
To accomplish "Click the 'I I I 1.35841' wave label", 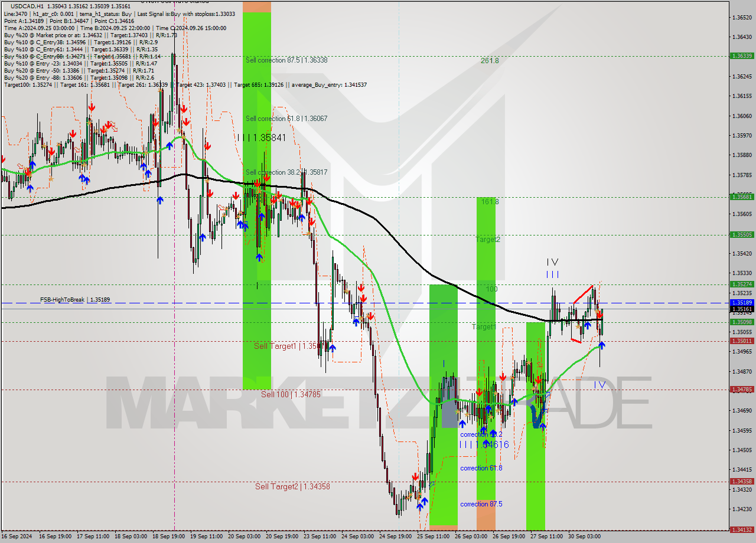I will [261, 138].
